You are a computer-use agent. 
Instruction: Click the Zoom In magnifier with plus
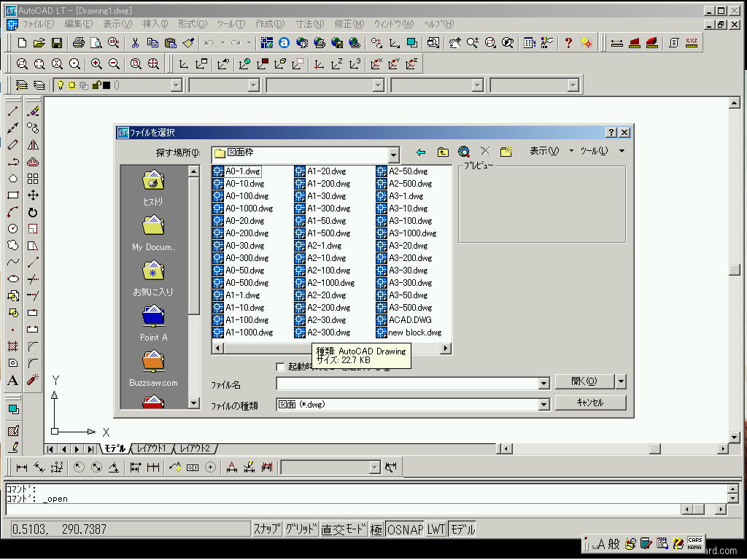(x=96, y=64)
